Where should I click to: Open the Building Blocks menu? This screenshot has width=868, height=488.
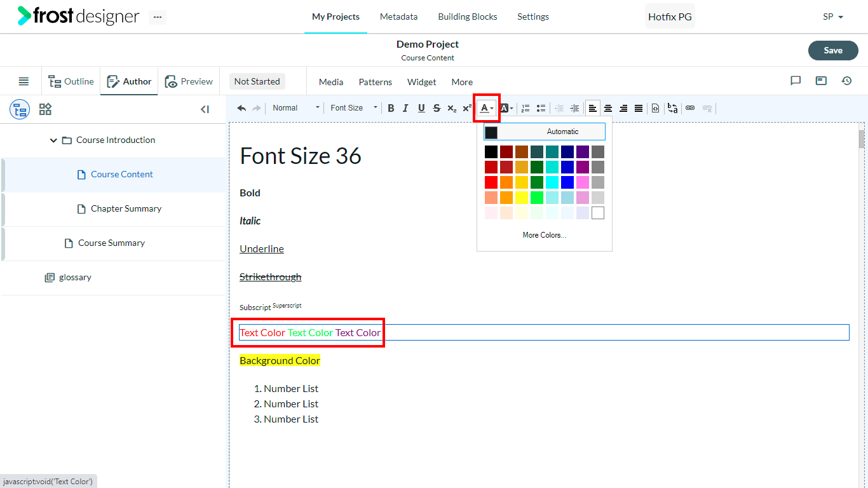point(468,17)
